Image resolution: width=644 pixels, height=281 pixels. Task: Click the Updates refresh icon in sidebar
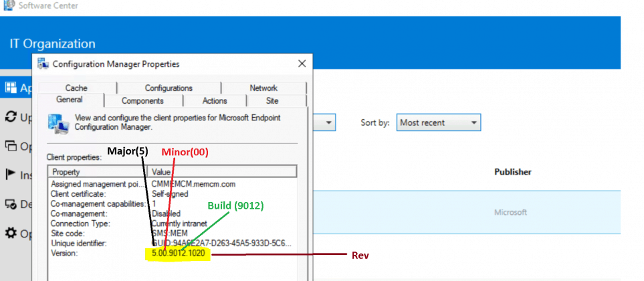tap(10, 116)
